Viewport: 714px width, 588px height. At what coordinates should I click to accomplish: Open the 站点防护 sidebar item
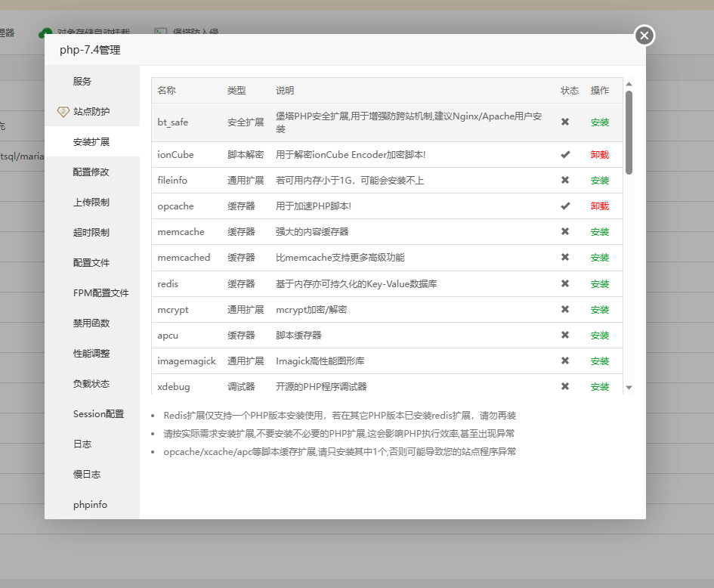tap(91, 111)
